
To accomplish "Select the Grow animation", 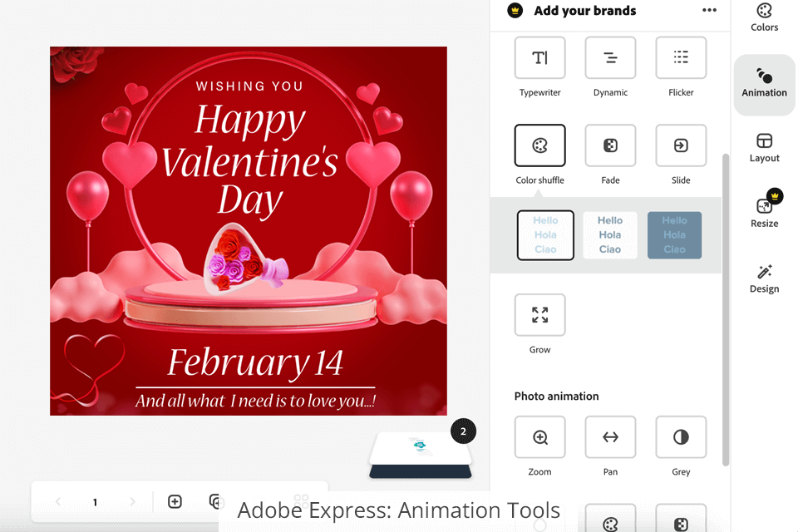I will [x=539, y=315].
